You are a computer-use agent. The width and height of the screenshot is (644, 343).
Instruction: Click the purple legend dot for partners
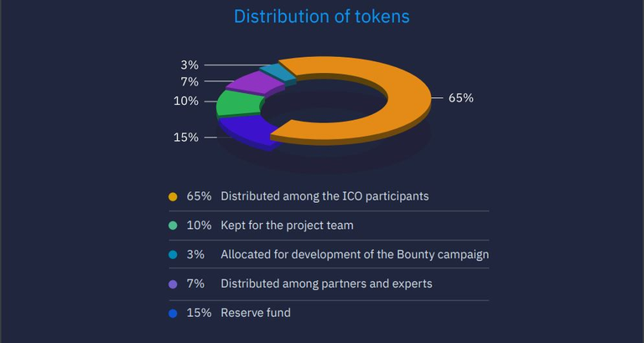click(173, 283)
